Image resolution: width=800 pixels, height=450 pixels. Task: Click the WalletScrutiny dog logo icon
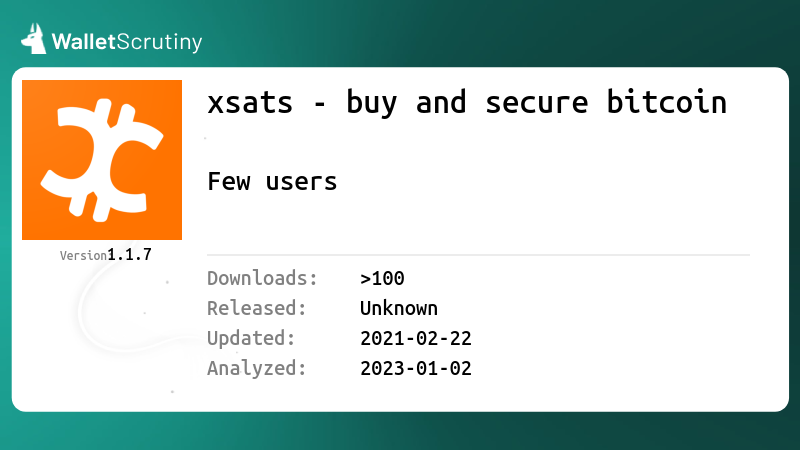tap(34, 39)
